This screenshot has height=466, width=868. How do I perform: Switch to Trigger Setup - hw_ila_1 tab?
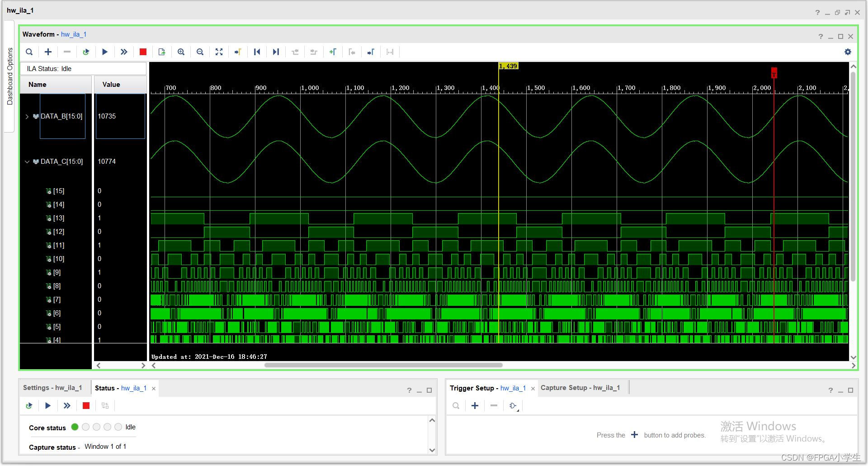coord(488,388)
